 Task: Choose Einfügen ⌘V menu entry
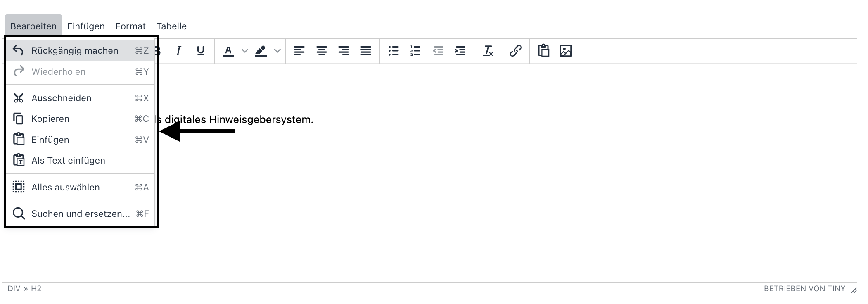coord(81,140)
